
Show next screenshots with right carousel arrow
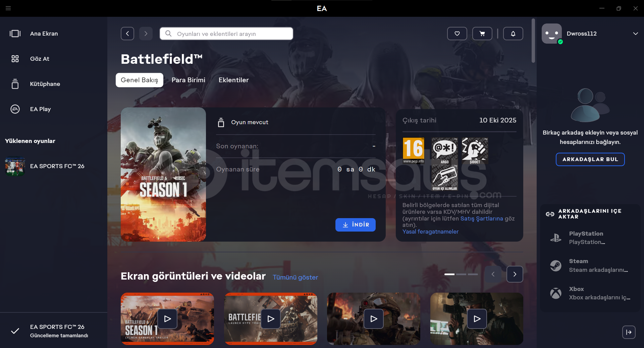(515, 274)
